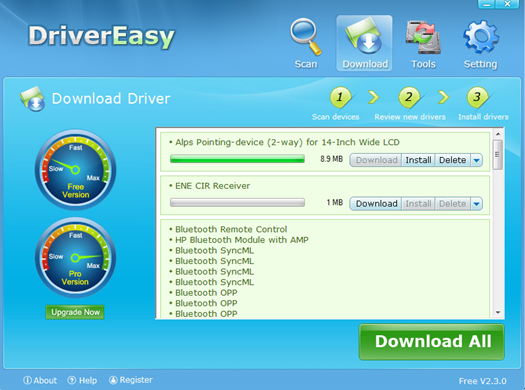Click greyed Install button for ENE CIR Receiver
525x390 pixels.
(418, 204)
